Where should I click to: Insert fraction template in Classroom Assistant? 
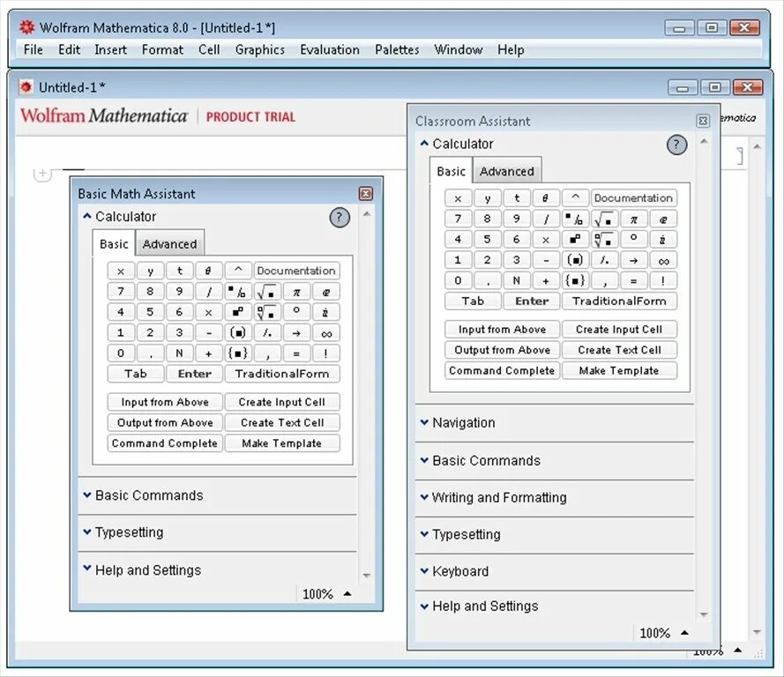coord(575,219)
